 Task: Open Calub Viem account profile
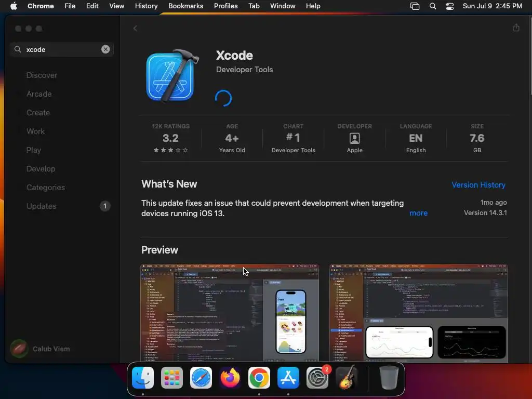pos(40,349)
